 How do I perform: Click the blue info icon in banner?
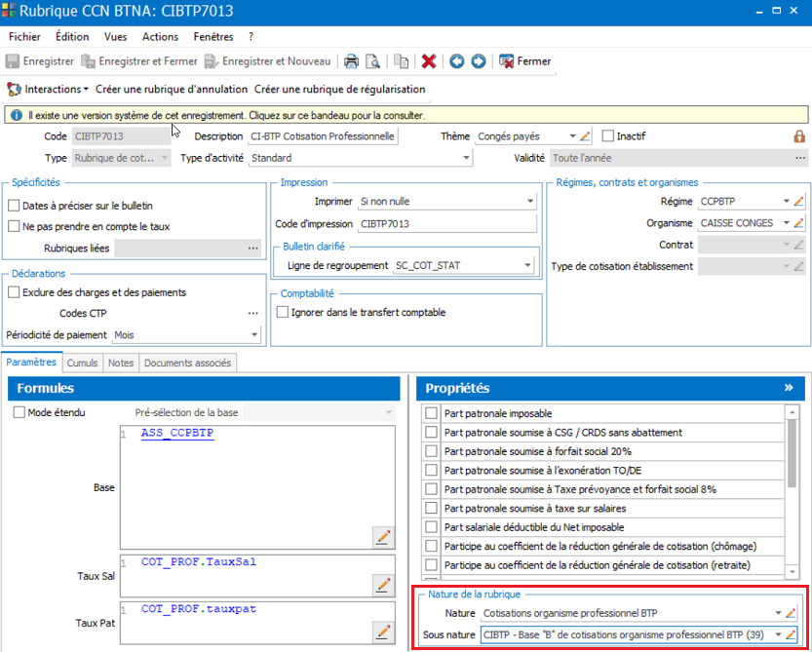click(16, 115)
